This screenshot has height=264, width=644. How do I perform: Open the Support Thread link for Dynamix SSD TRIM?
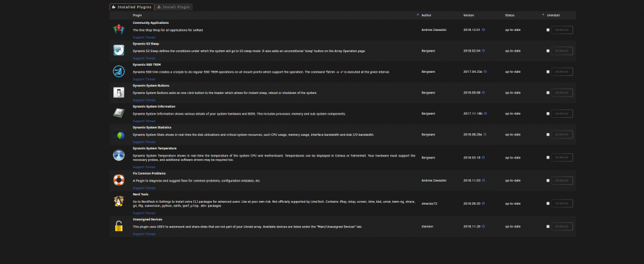144,79
